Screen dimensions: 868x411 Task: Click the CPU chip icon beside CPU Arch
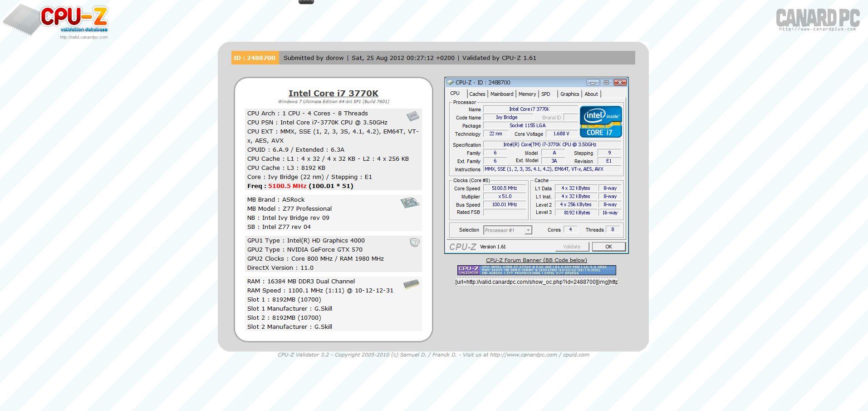click(412, 116)
